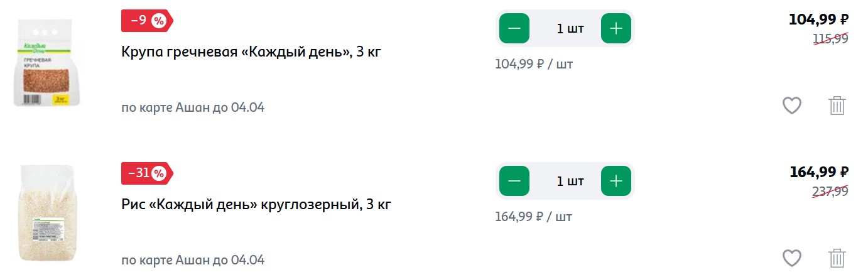Add rice to favorites with heart icon
This screenshot has width=868, height=277.
point(791,258)
